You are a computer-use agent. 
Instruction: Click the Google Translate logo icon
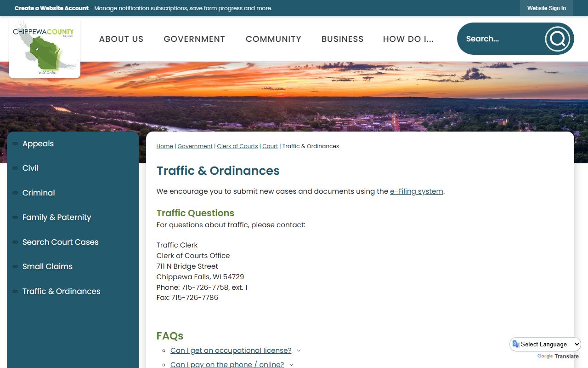click(545, 356)
